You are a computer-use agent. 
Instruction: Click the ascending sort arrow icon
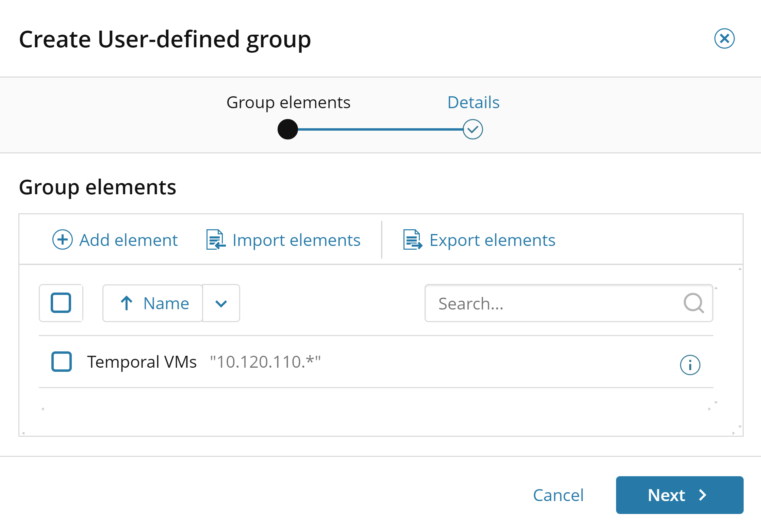click(x=127, y=303)
